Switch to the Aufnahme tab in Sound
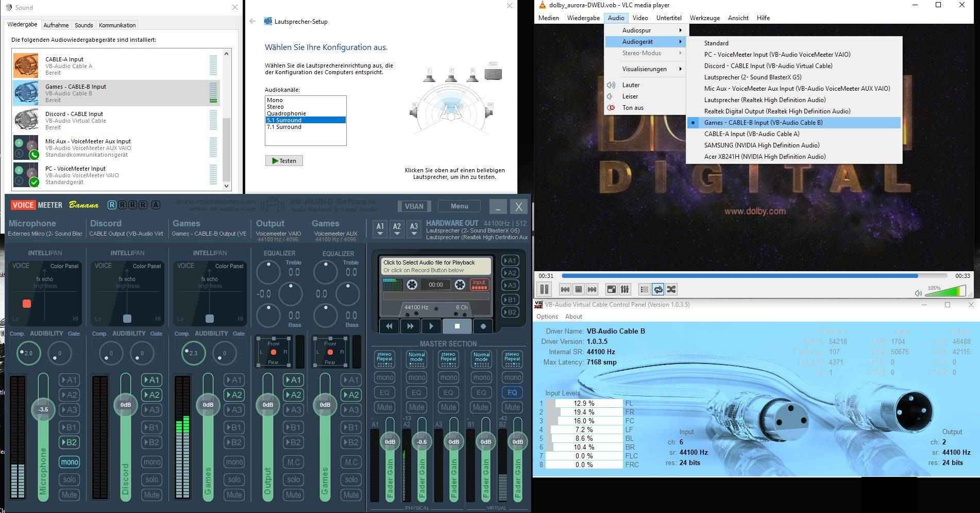The image size is (980, 513). (56, 25)
